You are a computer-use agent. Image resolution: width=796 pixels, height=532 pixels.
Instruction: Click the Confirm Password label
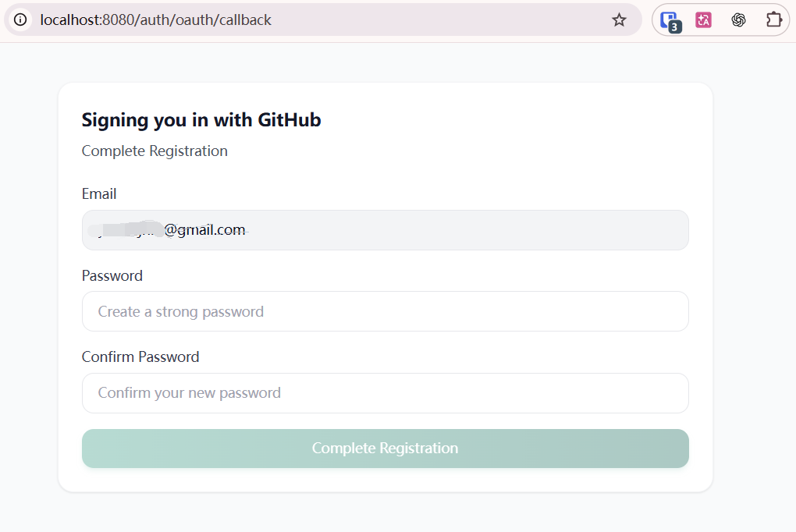pos(140,356)
